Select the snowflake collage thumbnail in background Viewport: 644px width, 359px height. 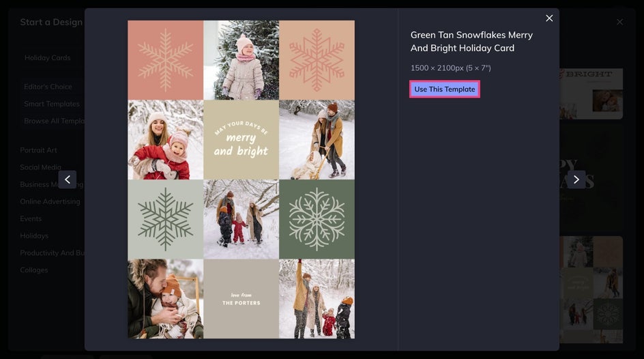[x=591, y=289]
